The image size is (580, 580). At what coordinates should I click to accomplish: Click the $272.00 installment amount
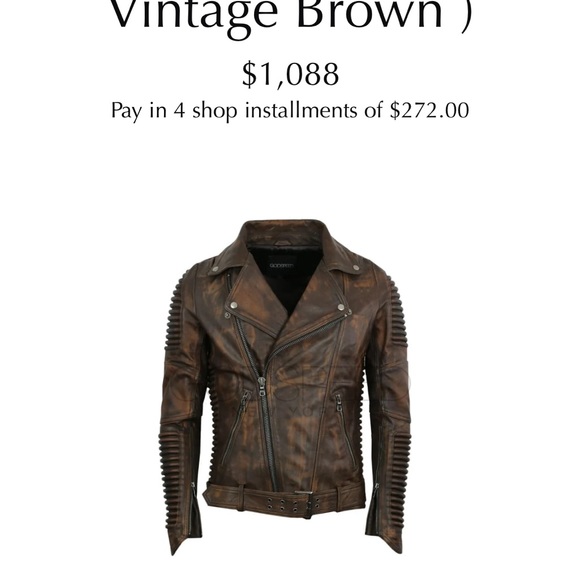(x=429, y=110)
